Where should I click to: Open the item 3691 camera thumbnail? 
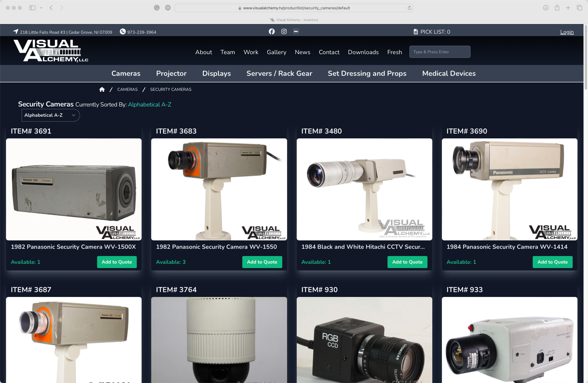click(x=74, y=189)
